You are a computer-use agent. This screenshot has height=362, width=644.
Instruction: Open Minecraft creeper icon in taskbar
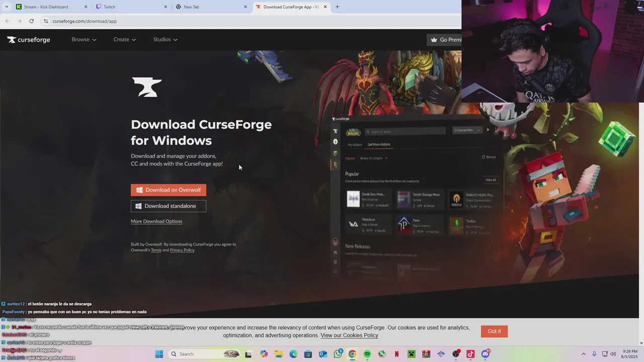click(x=412, y=354)
